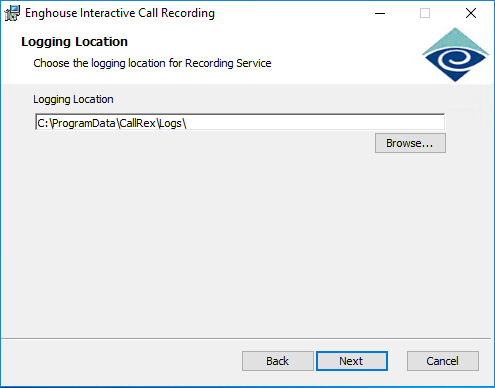Open the Browse... folder picker
The image size is (495, 388).
pyautogui.click(x=410, y=143)
